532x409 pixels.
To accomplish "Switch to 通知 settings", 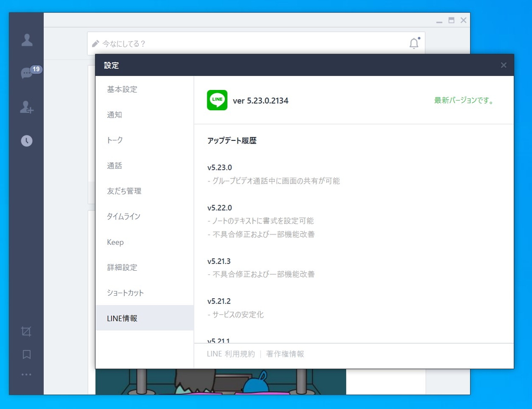I will pos(114,115).
